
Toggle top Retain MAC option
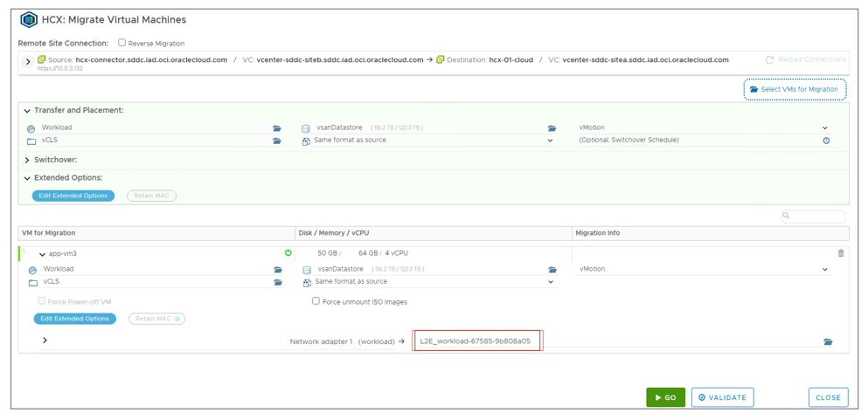pyautogui.click(x=152, y=196)
